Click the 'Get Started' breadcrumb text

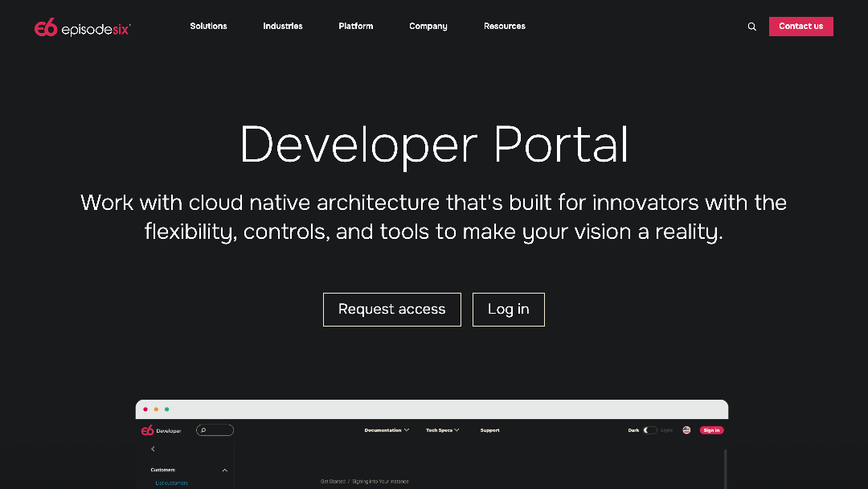[x=333, y=481]
